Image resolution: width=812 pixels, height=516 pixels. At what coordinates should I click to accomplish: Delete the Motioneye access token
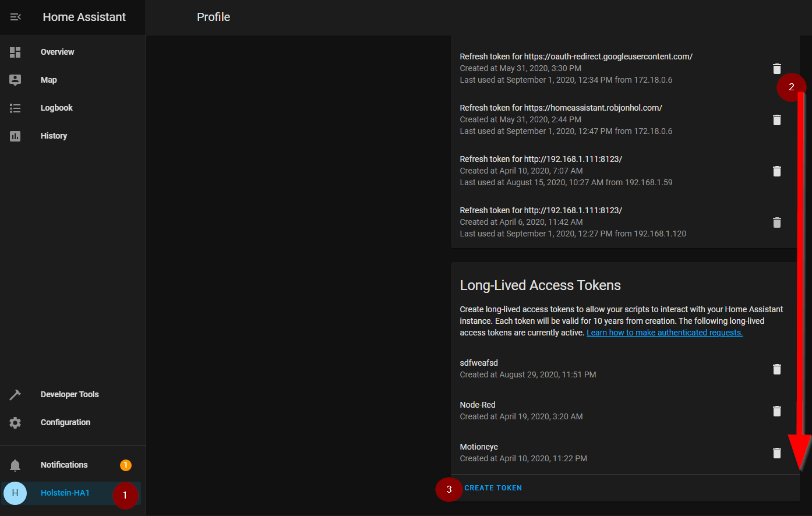[776, 453]
